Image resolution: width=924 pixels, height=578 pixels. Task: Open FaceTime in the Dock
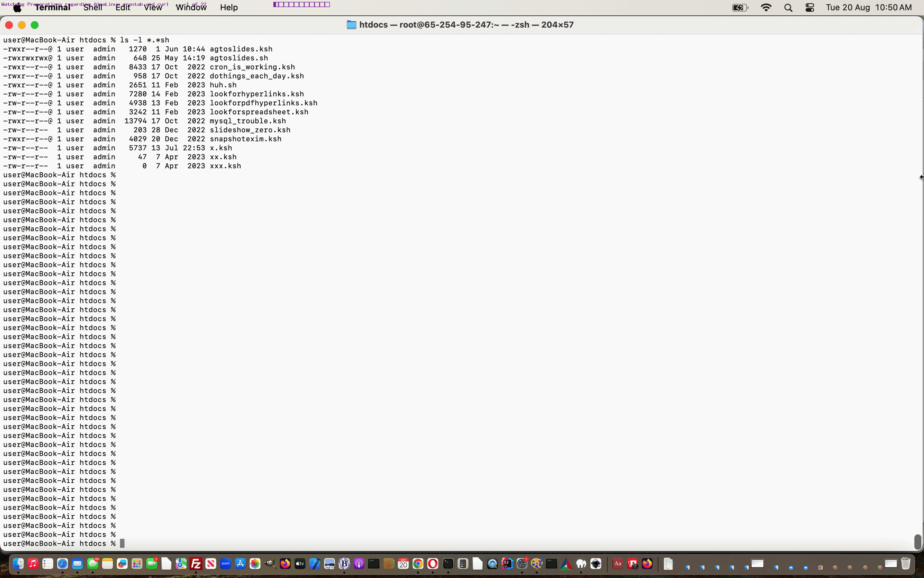(x=152, y=564)
